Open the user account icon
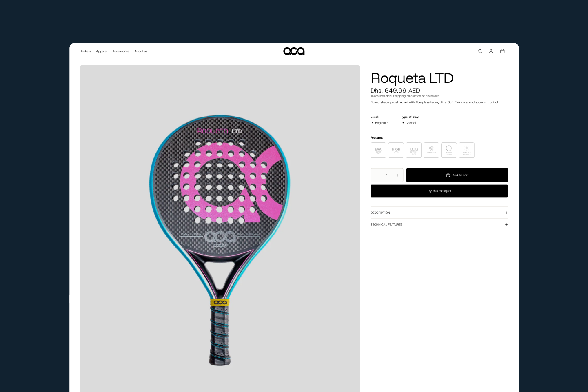The height and width of the screenshot is (392, 588). [491, 51]
